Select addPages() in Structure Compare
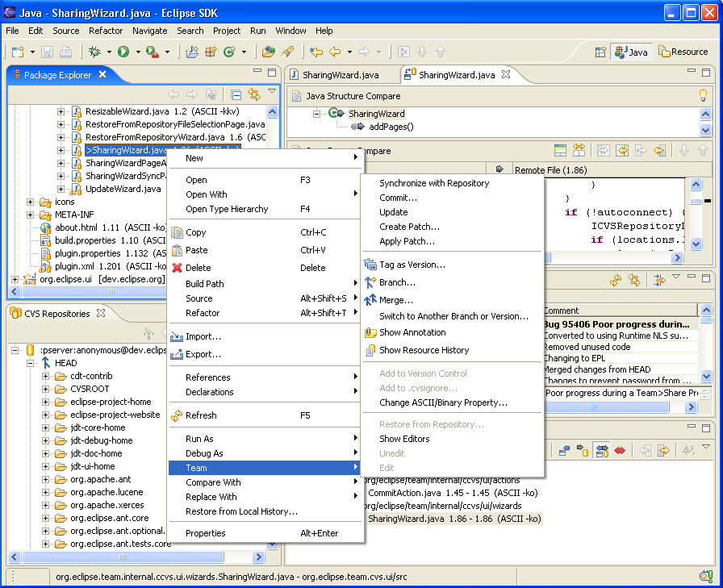This screenshot has width=723, height=588. 391,127
